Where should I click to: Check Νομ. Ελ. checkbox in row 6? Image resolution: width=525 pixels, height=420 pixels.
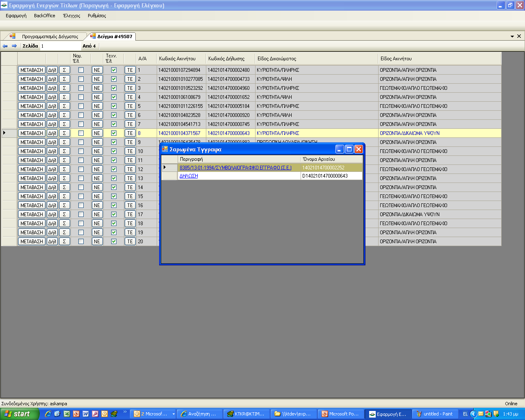(x=81, y=115)
